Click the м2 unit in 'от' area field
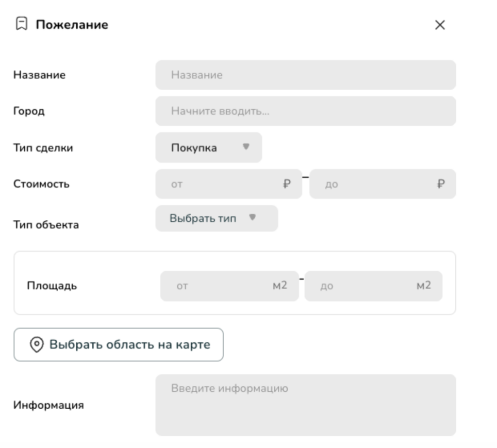Viewport: 497px width, 448px height. pyautogui.click(x=280, y=285)
